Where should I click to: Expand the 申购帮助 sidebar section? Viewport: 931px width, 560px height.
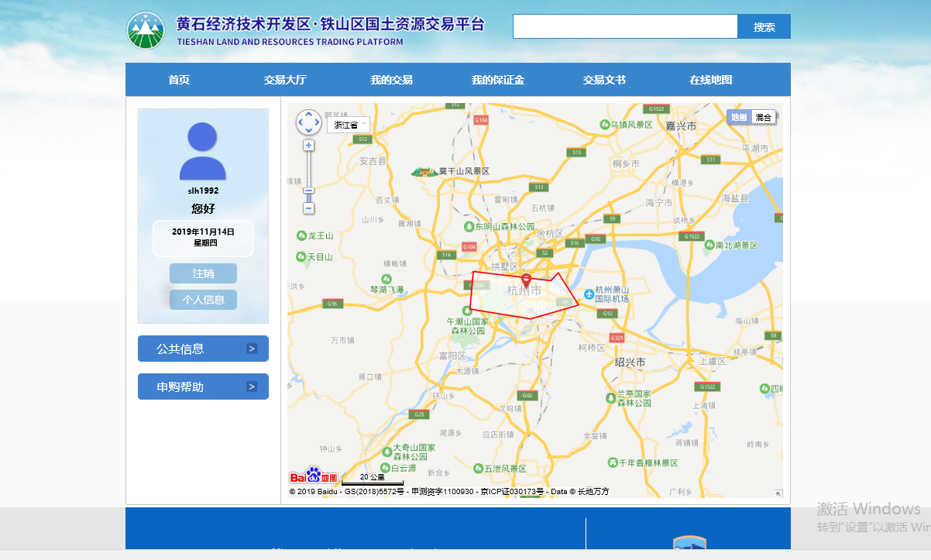point(203,387)
